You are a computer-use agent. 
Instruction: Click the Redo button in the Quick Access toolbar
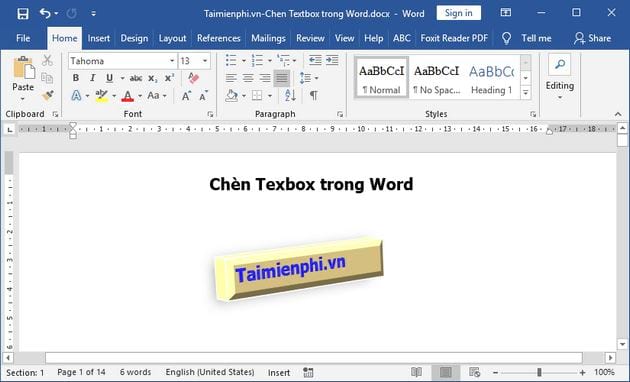pyautogui.click(x=72, y=14)
